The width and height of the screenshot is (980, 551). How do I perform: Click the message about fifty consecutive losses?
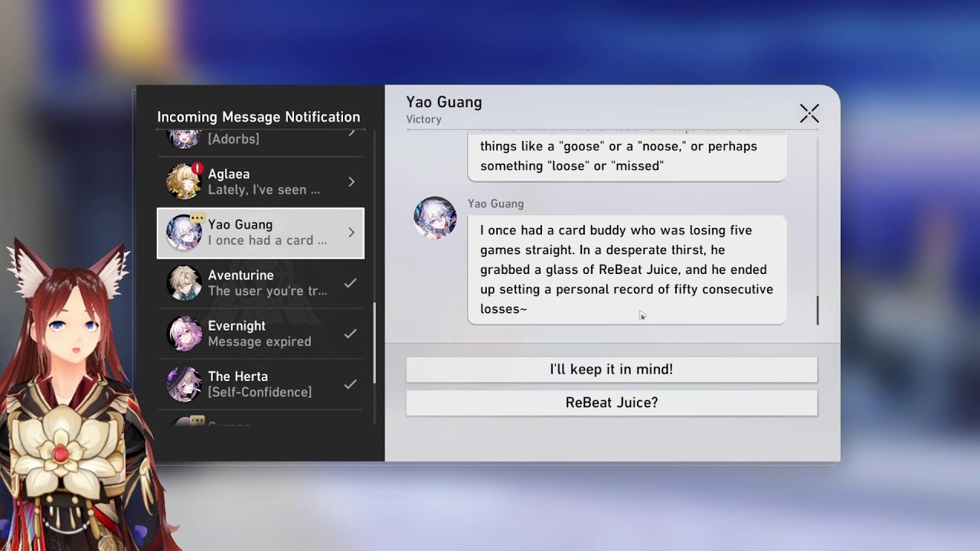click(627, 269)
